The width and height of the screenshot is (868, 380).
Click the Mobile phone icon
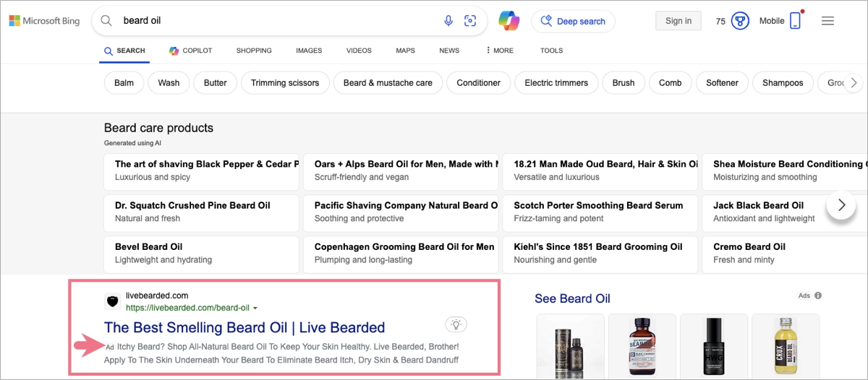click(795, 21)
